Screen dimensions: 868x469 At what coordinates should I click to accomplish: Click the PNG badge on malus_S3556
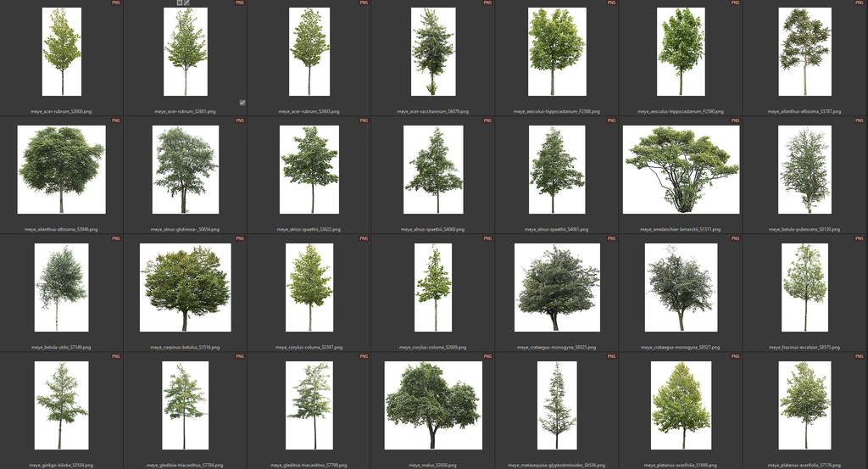487,357
